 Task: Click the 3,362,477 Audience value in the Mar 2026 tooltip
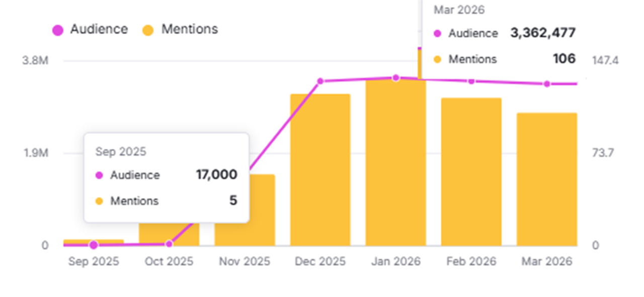[543, 33]
